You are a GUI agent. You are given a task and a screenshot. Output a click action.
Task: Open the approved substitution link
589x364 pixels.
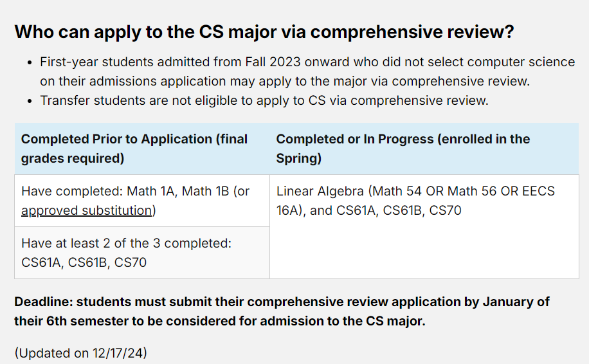pyautogui.click(x=86, y=210)
